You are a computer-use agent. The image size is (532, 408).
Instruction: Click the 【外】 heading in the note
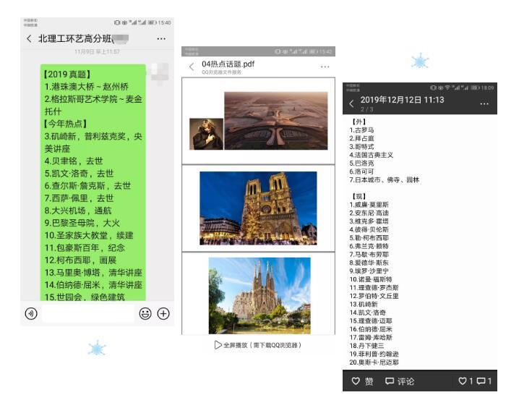(x=359, y=122)
